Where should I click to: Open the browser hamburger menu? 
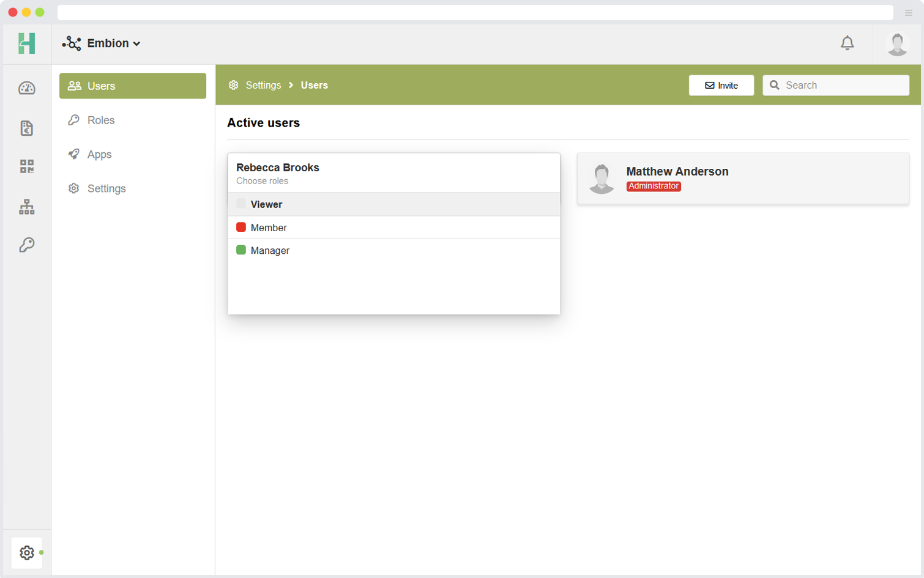(x=909, y=13)
